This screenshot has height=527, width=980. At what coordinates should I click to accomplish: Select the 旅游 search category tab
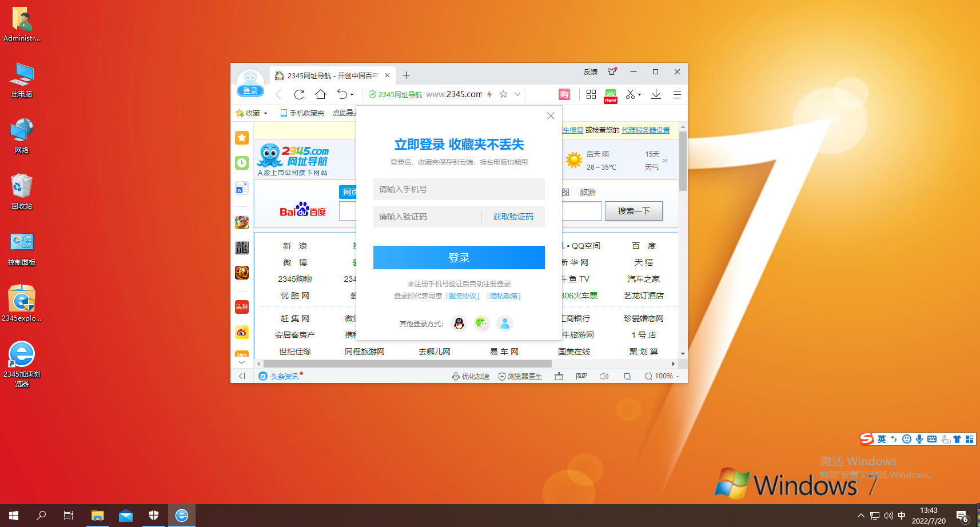(588, 192)
